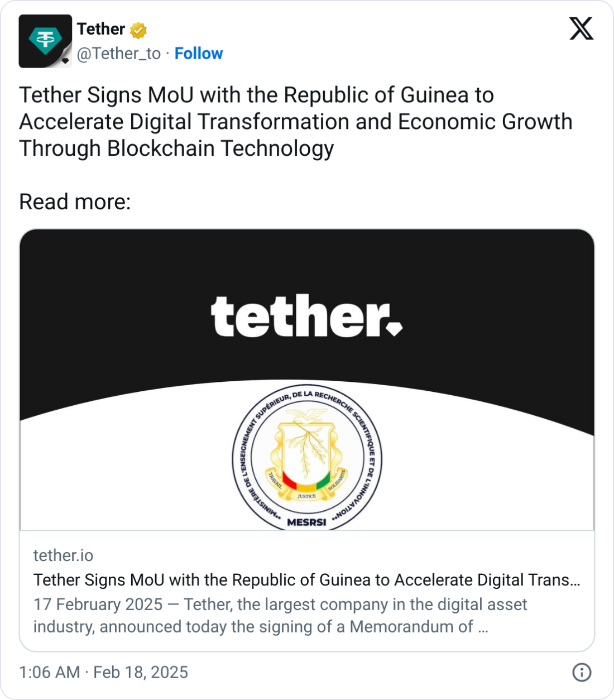Visit the @Tether_to handle

[x=119, y=54]
